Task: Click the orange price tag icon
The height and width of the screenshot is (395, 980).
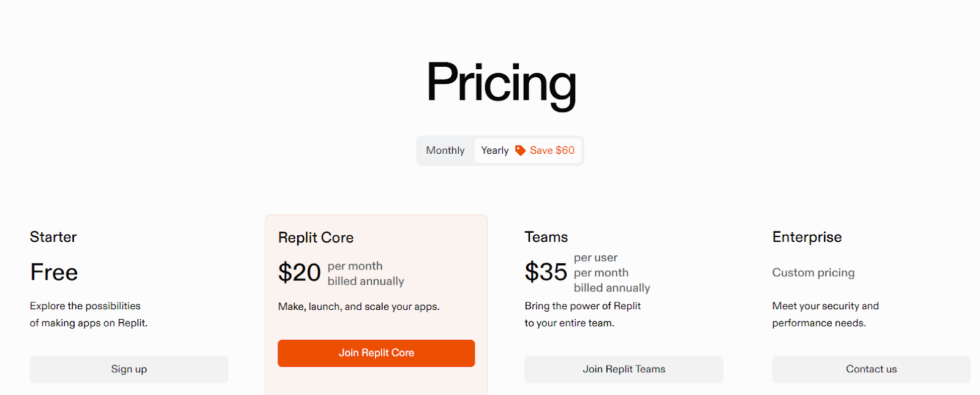Action: (x=520, y=151)
